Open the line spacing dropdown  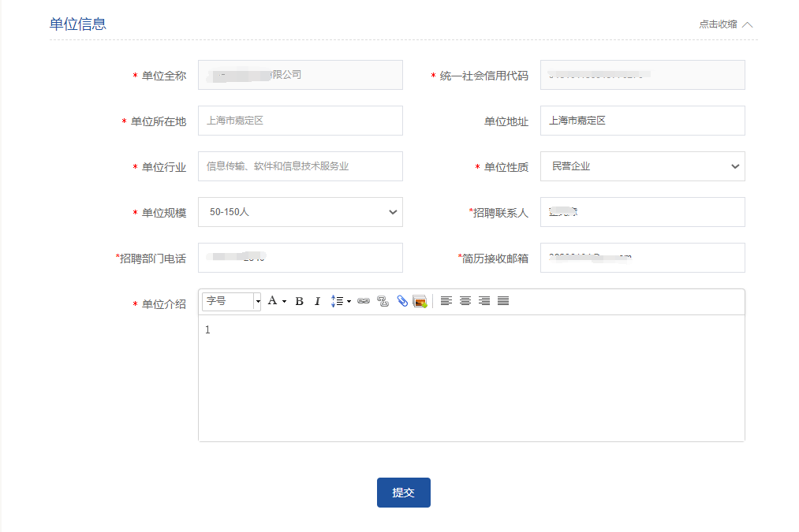[341, 301]
